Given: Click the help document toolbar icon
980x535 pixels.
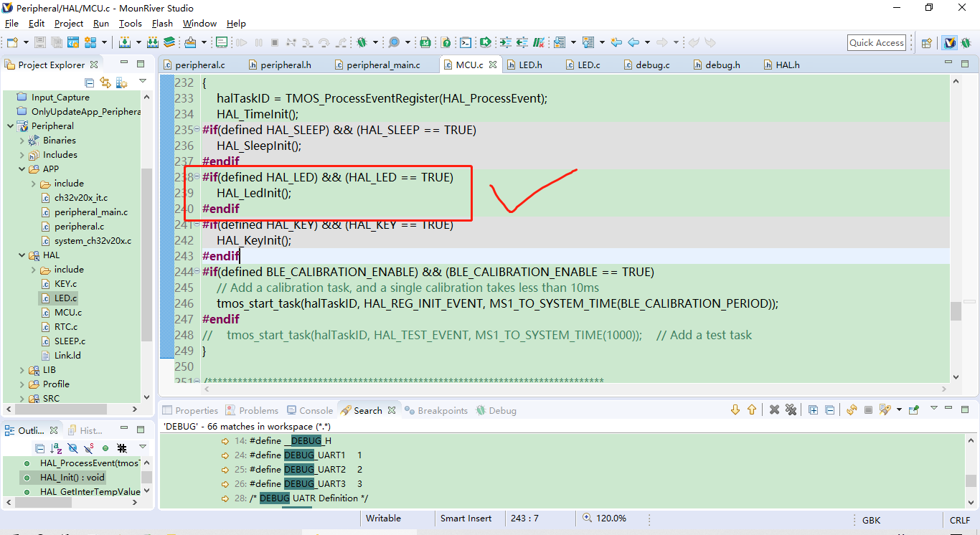Looking at the screenshot, I should coord(446,42).
